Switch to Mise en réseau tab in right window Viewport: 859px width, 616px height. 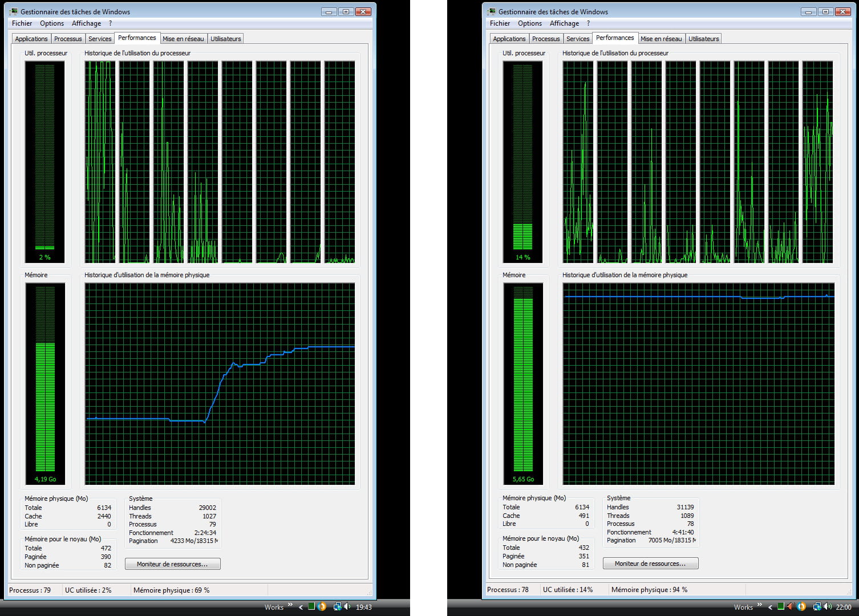[x=661, y=39]
